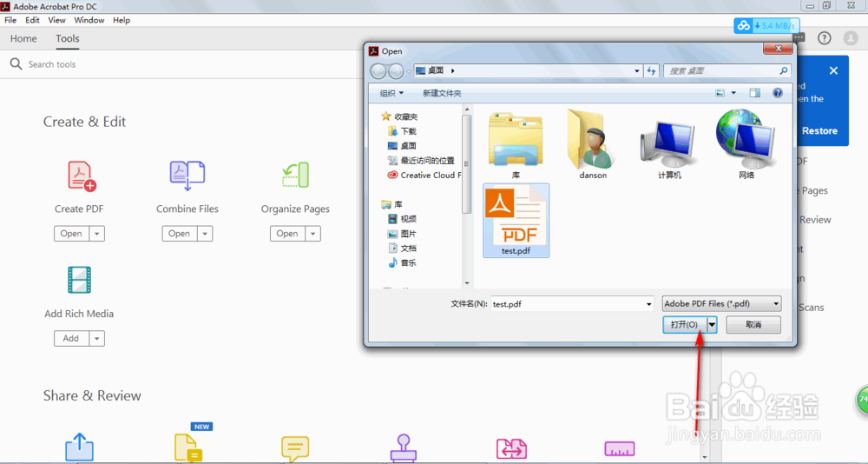868x464 pixels.
Task: Click the Restore button in blue banner
Action: tap(820, 131)
